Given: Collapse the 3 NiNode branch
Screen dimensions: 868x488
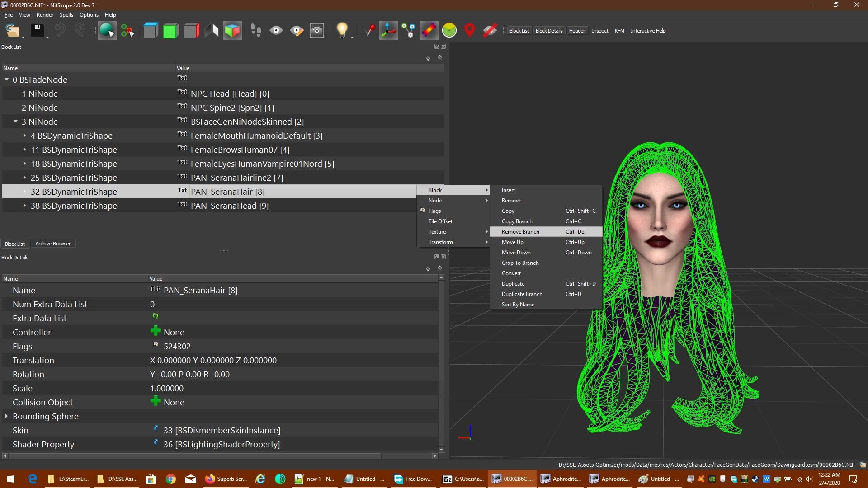Looking at the screenshot, I should click(15, 122).
